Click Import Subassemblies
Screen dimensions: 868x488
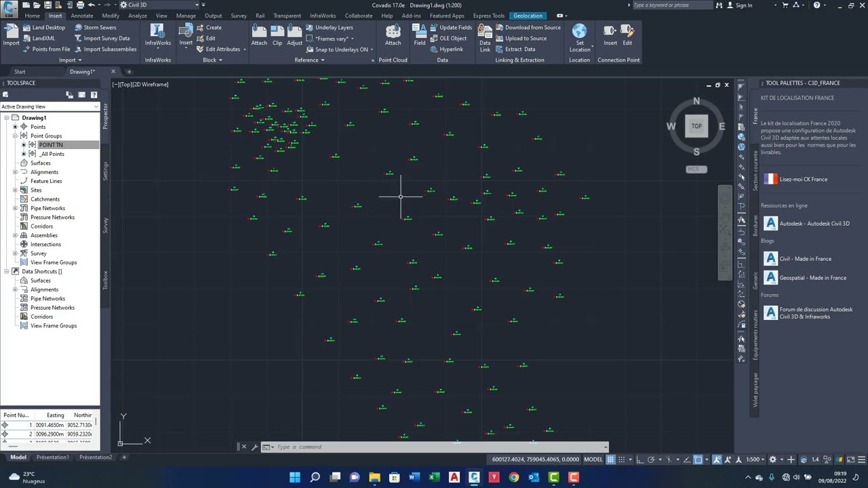pos(104,49)
